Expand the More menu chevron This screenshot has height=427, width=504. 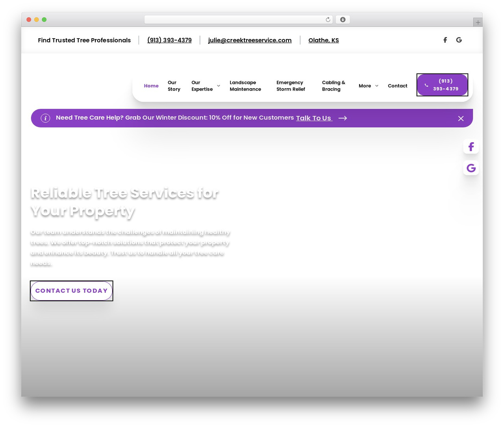click(x=377, y=86)
